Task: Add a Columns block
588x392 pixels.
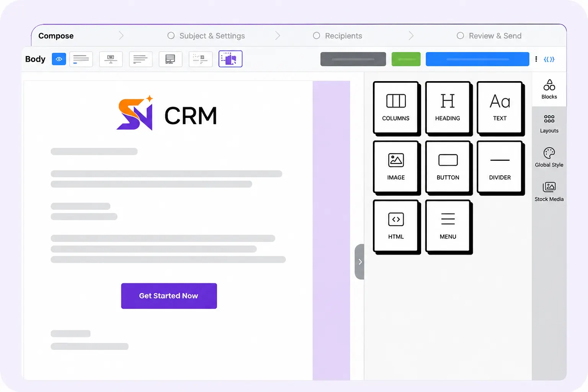Action: pyautogui.click(x=396, y=108)
